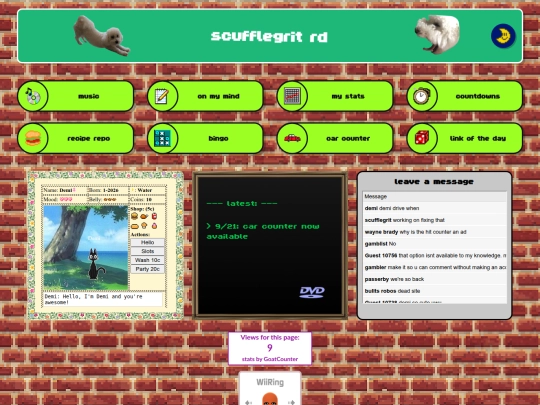The image size is (540, 405).
Task: Open the recipe repo page
Action: [x=75, y=138]
